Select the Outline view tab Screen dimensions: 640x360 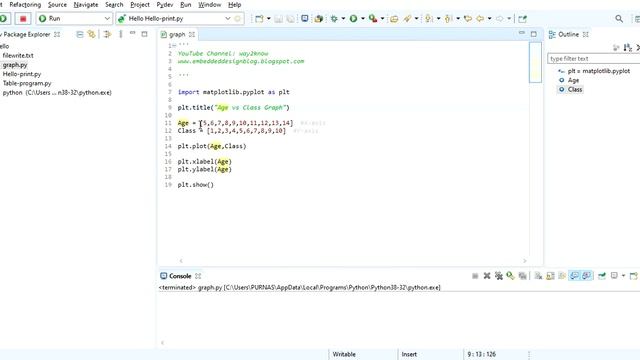click(569, 35)
